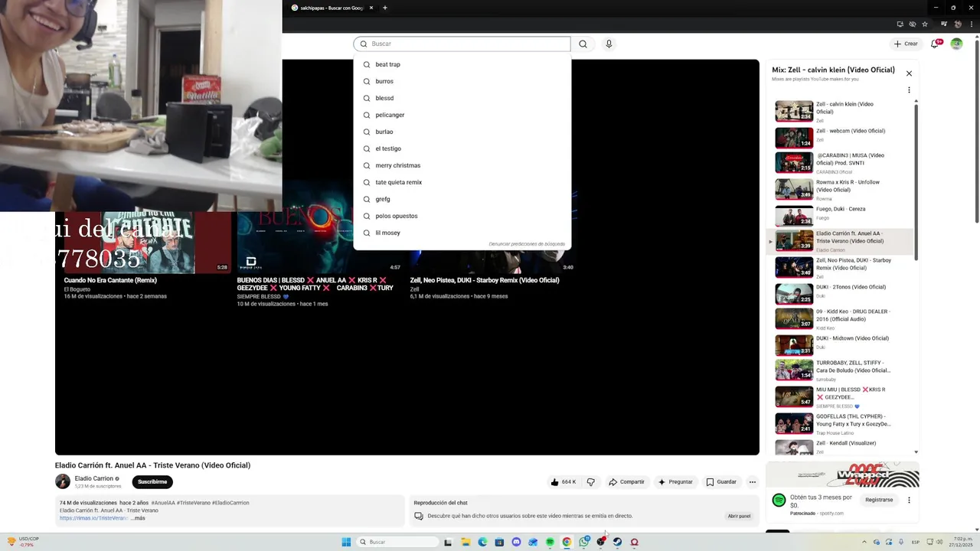Select 'burros' search suggestion
The width and height of the screenshot is (980, 551).
[x=462, y=81]
